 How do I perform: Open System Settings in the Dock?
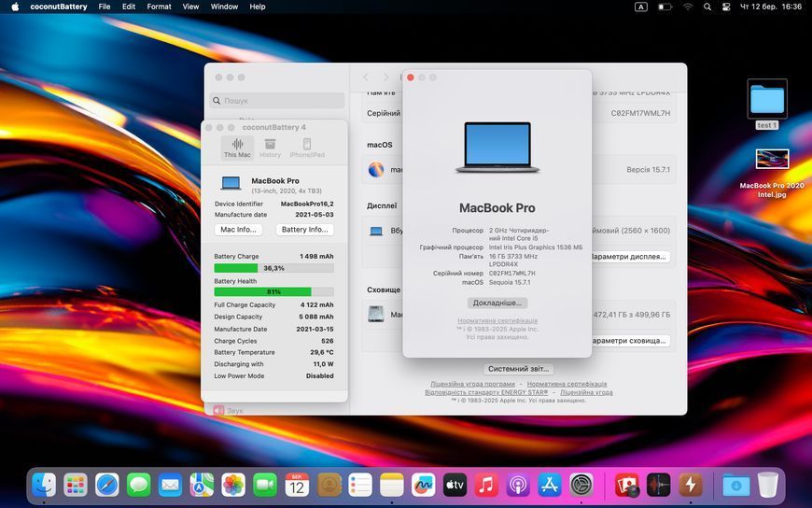[581, 486]
